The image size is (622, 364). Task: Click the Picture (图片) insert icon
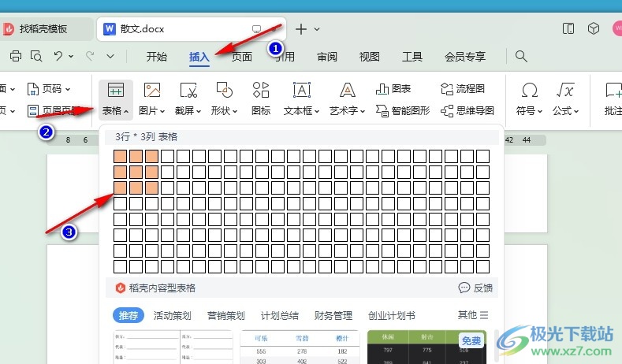(x=152, y=91)
